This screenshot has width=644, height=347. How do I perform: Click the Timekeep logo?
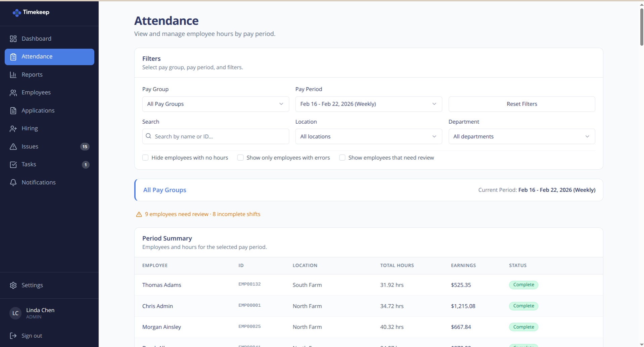click(31, 12)
